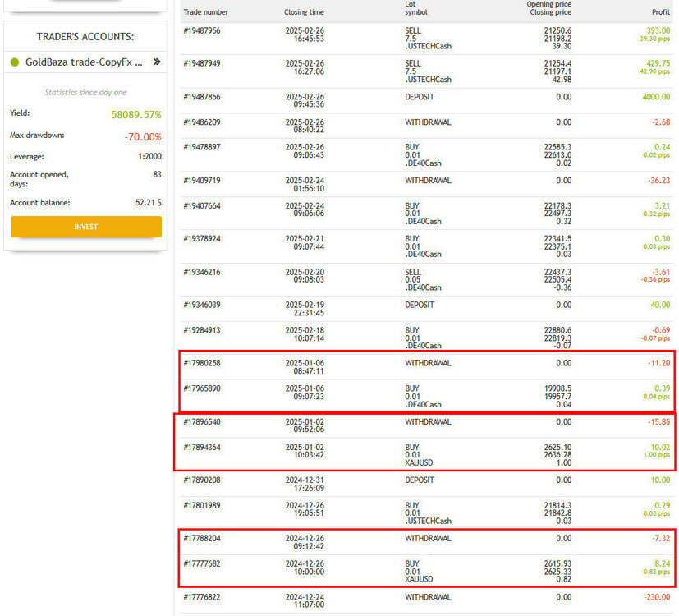679x616 pixels.
Task: Click SELL 0.05 .DE40Cash lot entry
Action: coord(423,280)
